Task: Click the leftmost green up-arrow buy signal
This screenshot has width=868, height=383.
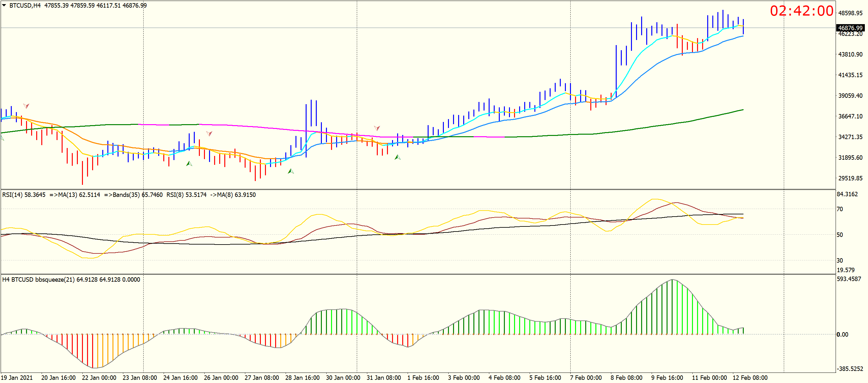Action: [x=189, y=164]
